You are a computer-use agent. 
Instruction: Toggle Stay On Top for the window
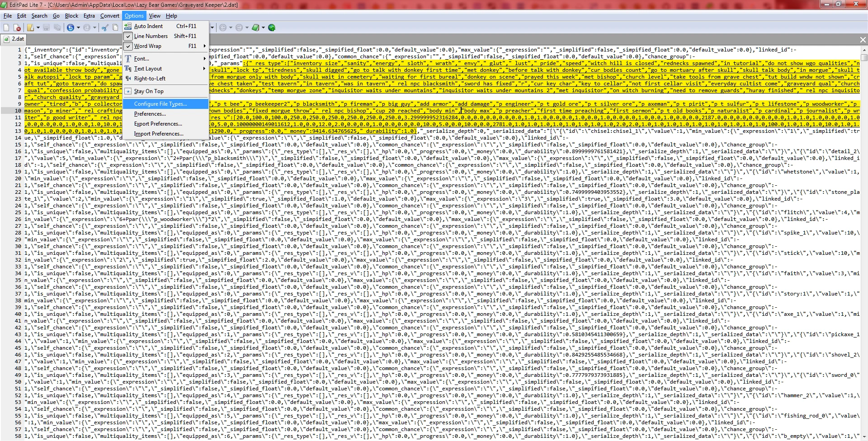tap(165, 91)
